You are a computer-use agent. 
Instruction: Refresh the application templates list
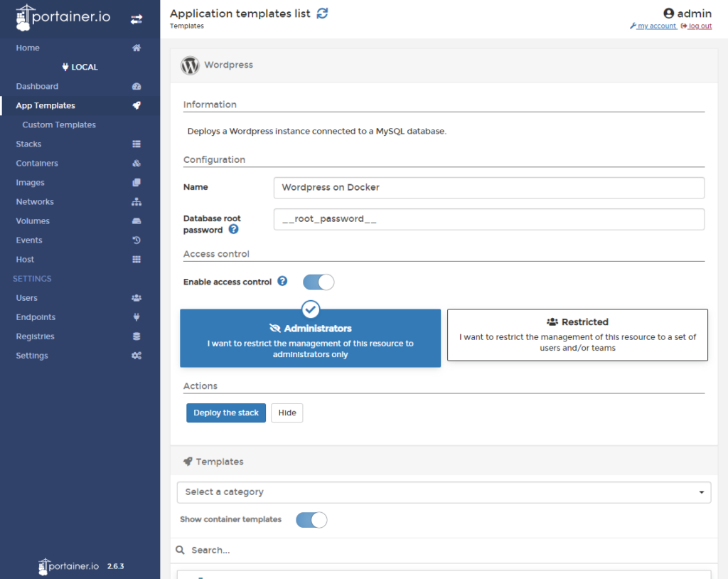(322, 14)
